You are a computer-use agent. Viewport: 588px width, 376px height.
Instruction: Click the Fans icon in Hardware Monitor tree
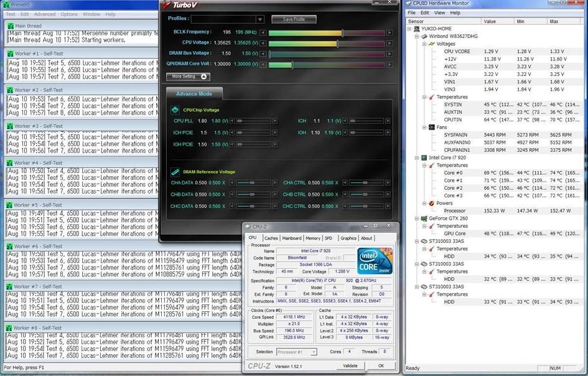[432, 127]
